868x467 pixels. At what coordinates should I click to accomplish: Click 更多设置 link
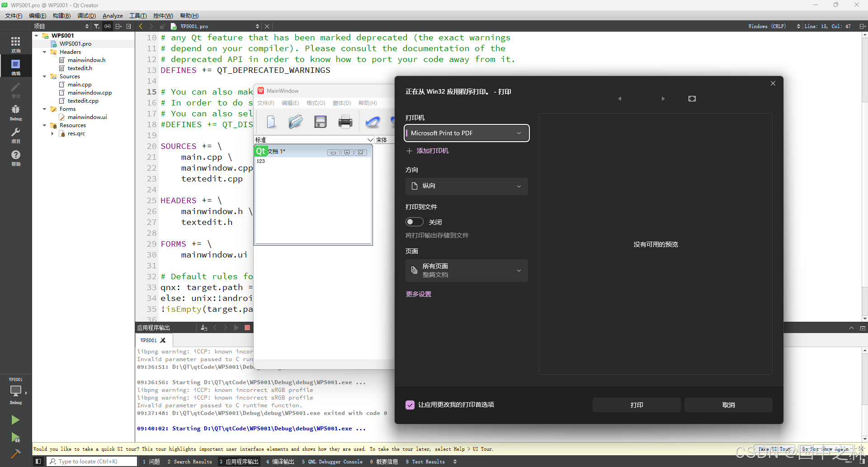(419, 294)
